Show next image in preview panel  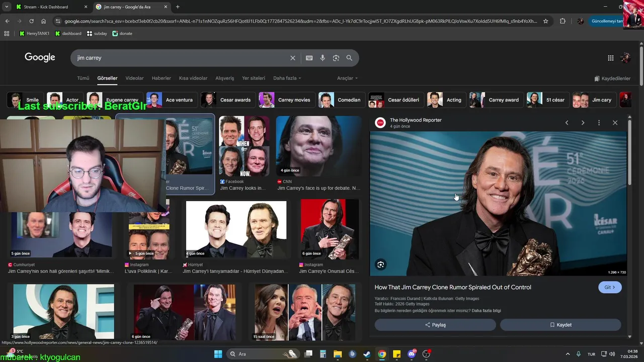click(x=583, y=123)
